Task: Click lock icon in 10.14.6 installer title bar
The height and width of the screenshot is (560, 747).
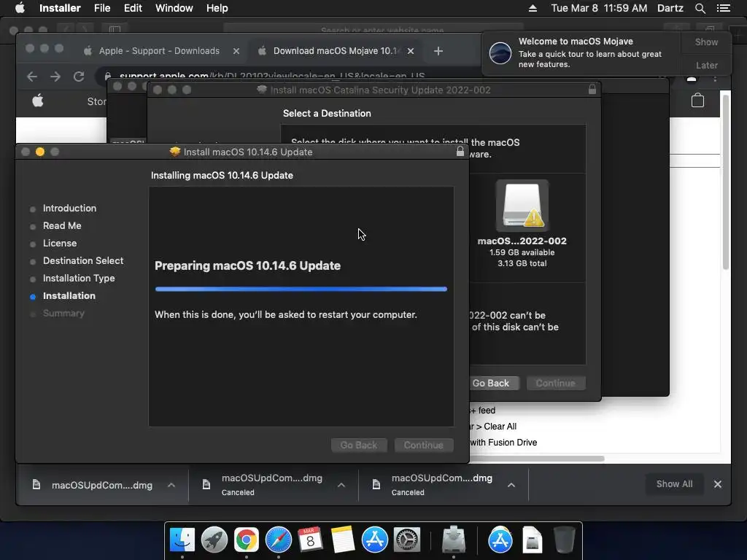Action: 460,152
